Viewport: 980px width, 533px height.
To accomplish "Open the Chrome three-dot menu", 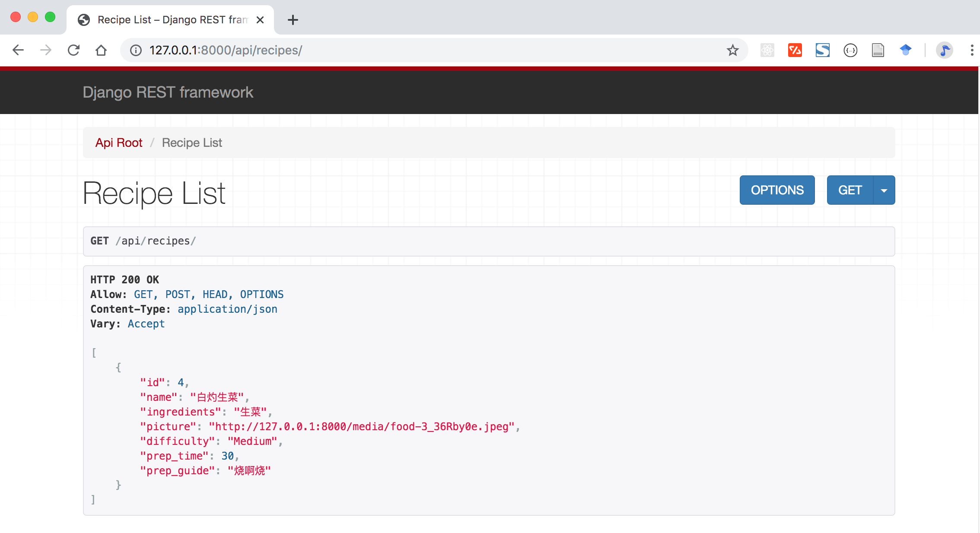I will click(x=972, y=50).
